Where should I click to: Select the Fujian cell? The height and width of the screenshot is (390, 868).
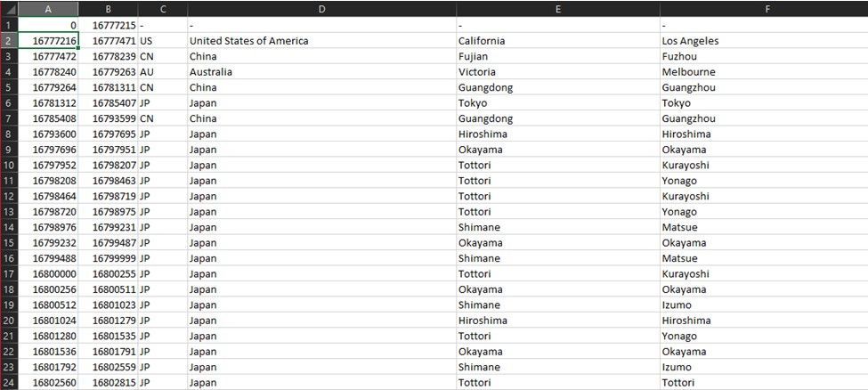coord(558,56)
